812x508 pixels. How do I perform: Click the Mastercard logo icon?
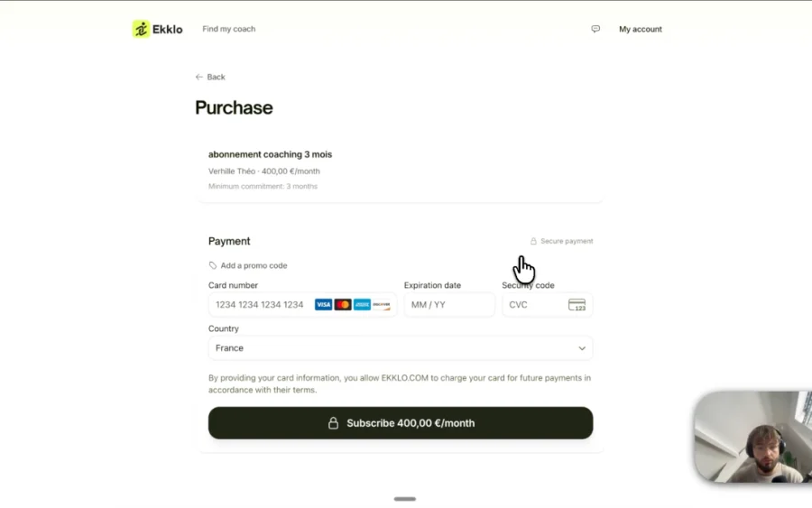click(x=343, y=304)
